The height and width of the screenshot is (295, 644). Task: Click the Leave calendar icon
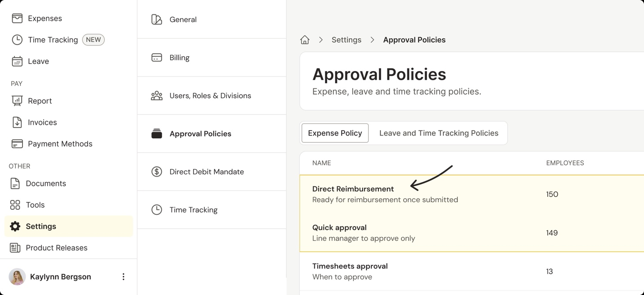[x=17, y=61]
